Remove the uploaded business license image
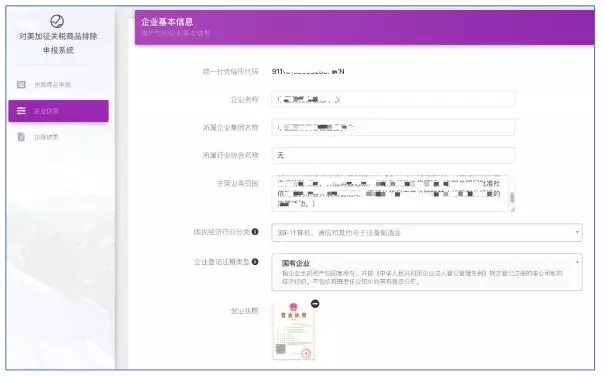Viewport: 603px width, 376px height. (315, 304)
